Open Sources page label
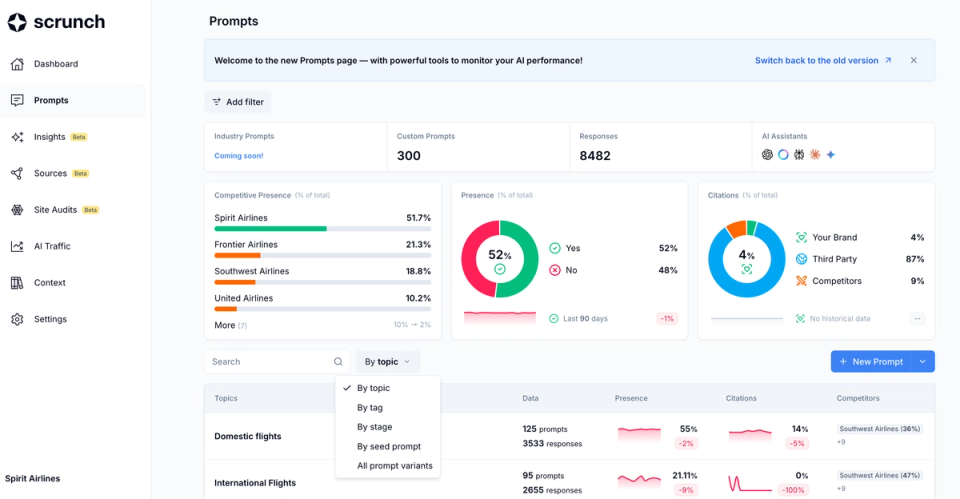The image size is (960, 499). [50, 173]
